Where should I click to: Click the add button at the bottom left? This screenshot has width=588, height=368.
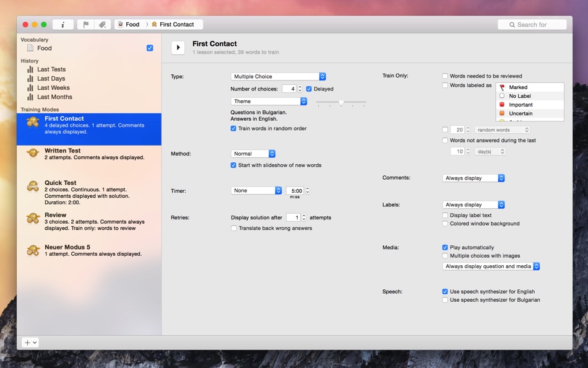click(x=26, y=342)
